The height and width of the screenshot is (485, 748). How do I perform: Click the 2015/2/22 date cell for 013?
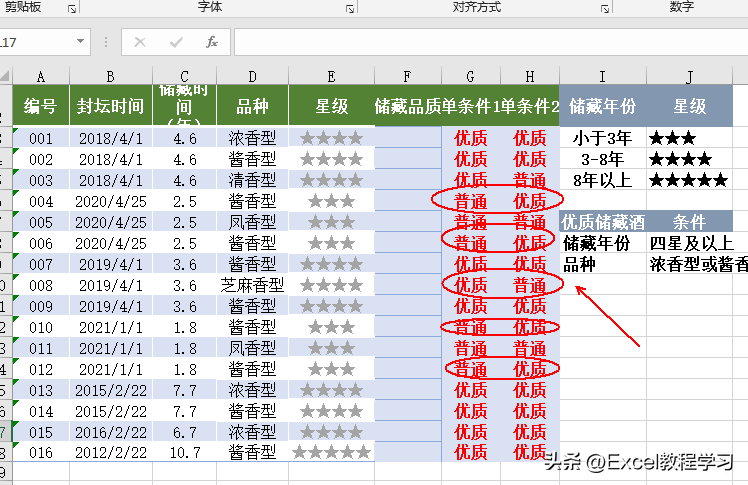111,390
